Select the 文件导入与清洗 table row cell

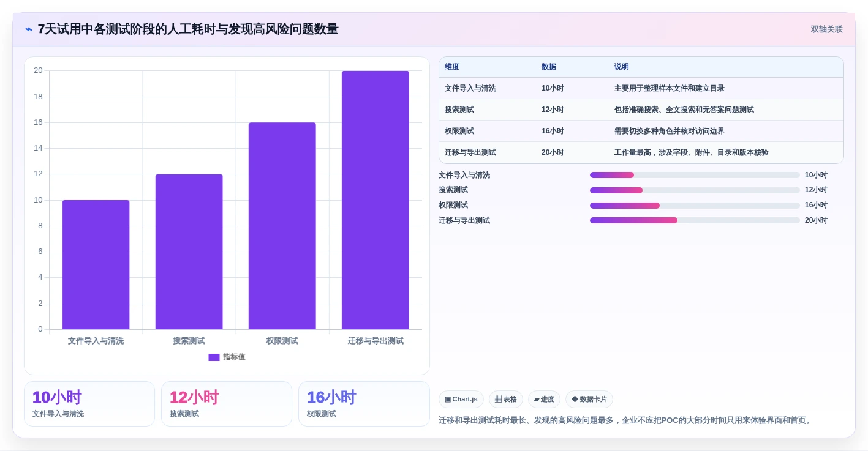(470, 89)
